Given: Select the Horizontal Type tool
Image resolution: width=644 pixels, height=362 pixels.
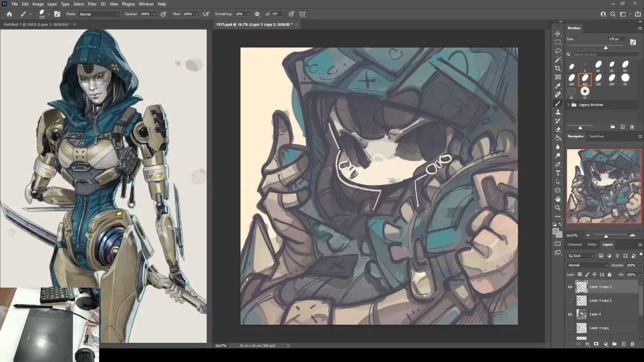Looking at the screenshot, I should pyautogui.click(x=558, y=173).
